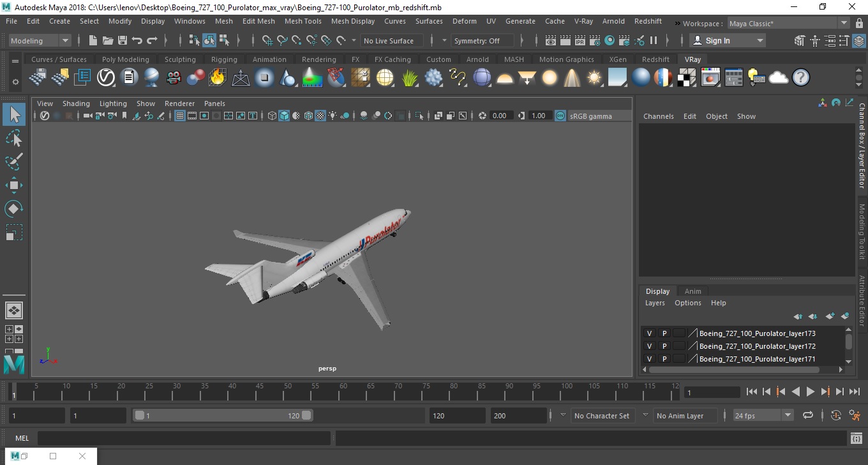Switch to the Anim tab in layer editor

coord(692,291)
